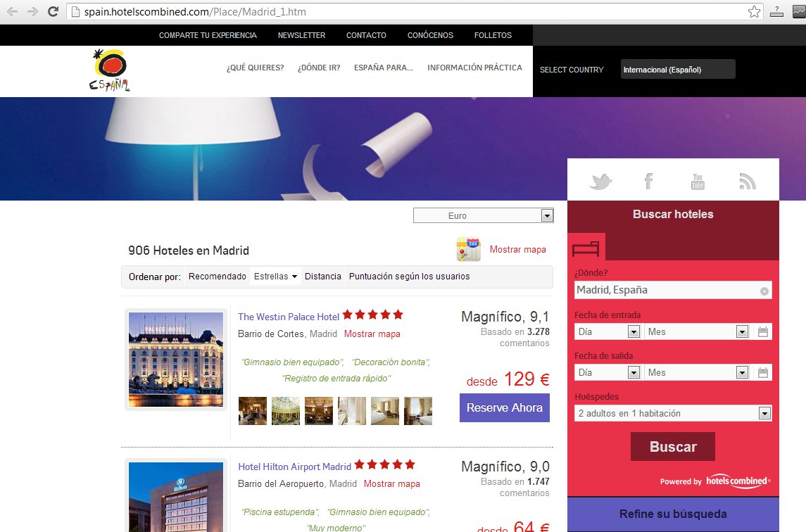Open The Westin Palace Hotel link
This screenshot has height=532, width=806.
click(289, 317)
